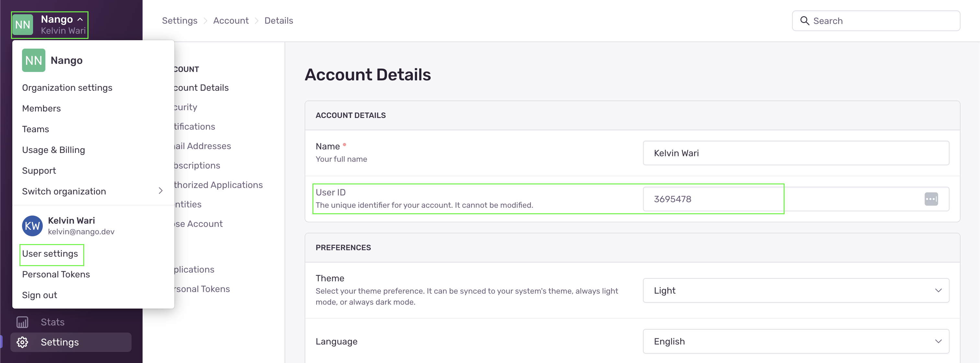980x363 pixels.
Task: Click the search magnifying glass icon
Action: pyautogui.click(x=804, y=20)
